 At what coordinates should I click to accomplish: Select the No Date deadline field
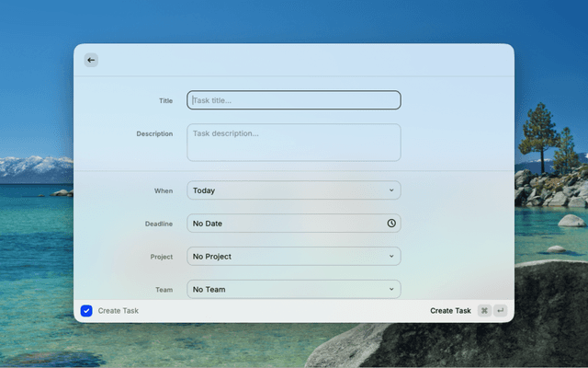[x=285, y=224]
